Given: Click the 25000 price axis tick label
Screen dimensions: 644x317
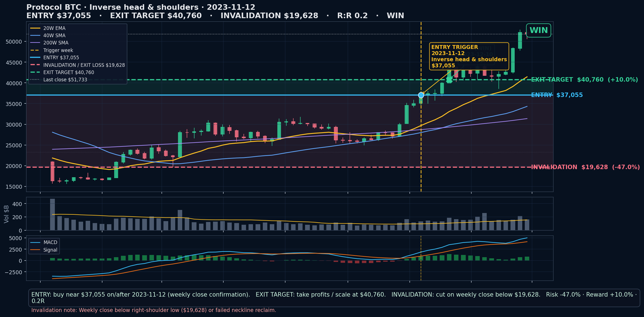Looking at the screenshot, I should (14, 145).
